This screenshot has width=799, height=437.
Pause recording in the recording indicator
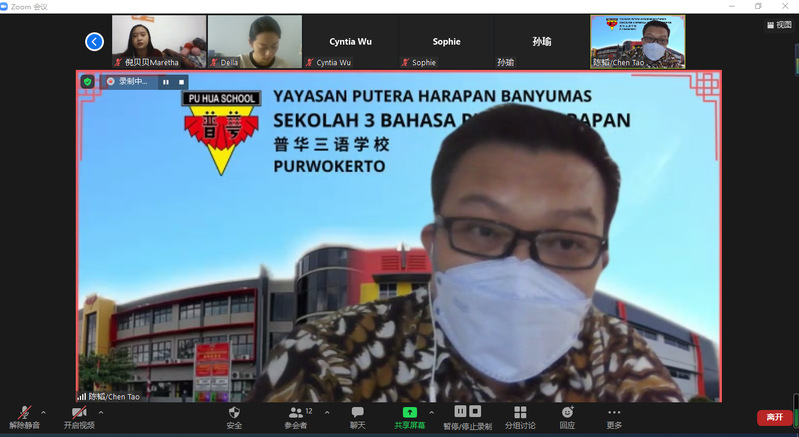click(x=165, y=81)
